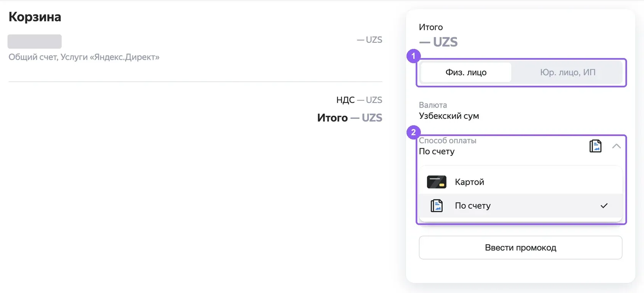Click the invoice icon beside По счету option
The height and width of the screenshot is (293, 644).
[x=437, y=206]
